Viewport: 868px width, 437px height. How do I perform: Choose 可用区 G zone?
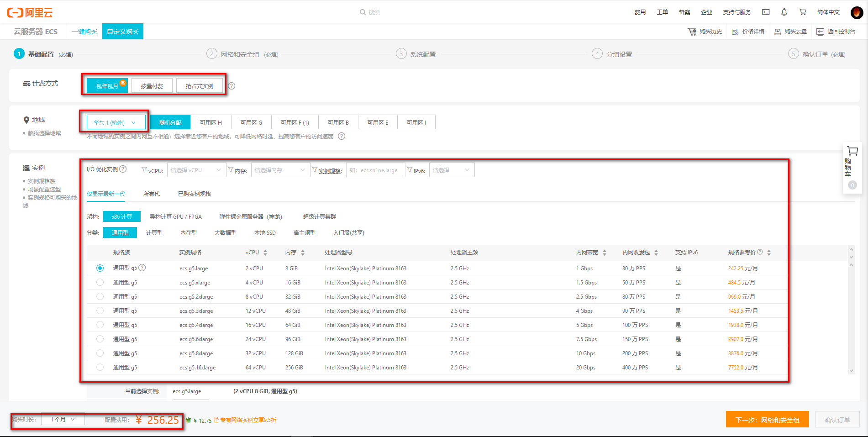[x=251, y=122]
